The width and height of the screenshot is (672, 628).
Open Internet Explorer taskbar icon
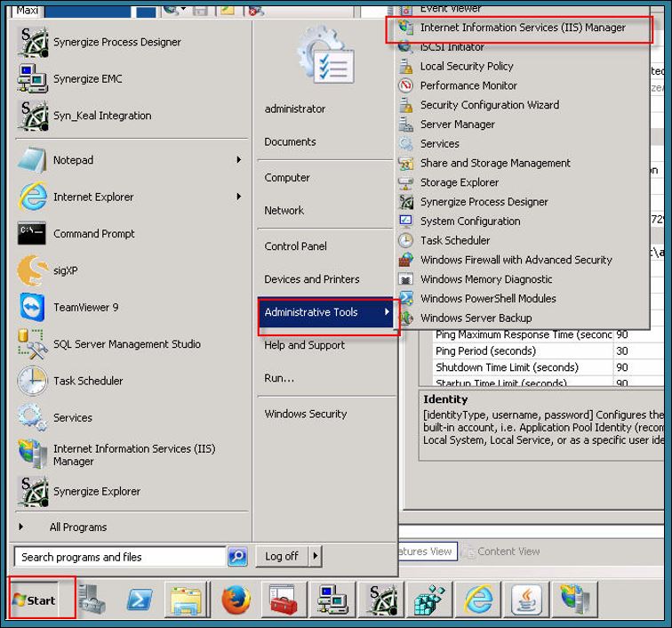[x=479, y=600]
